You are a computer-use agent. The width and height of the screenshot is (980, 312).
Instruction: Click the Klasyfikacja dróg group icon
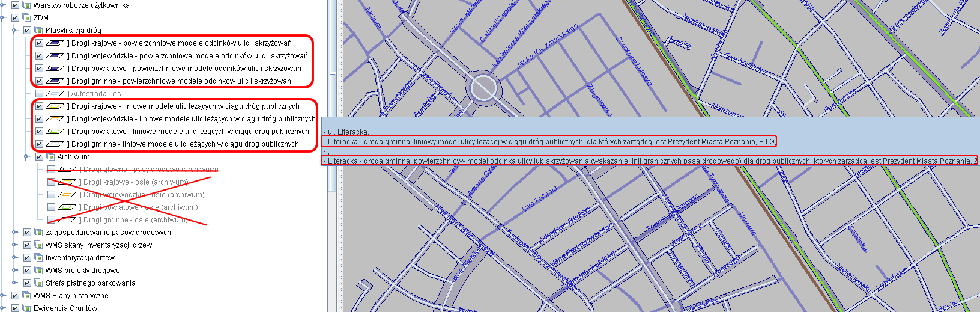[x=38, y=31]
